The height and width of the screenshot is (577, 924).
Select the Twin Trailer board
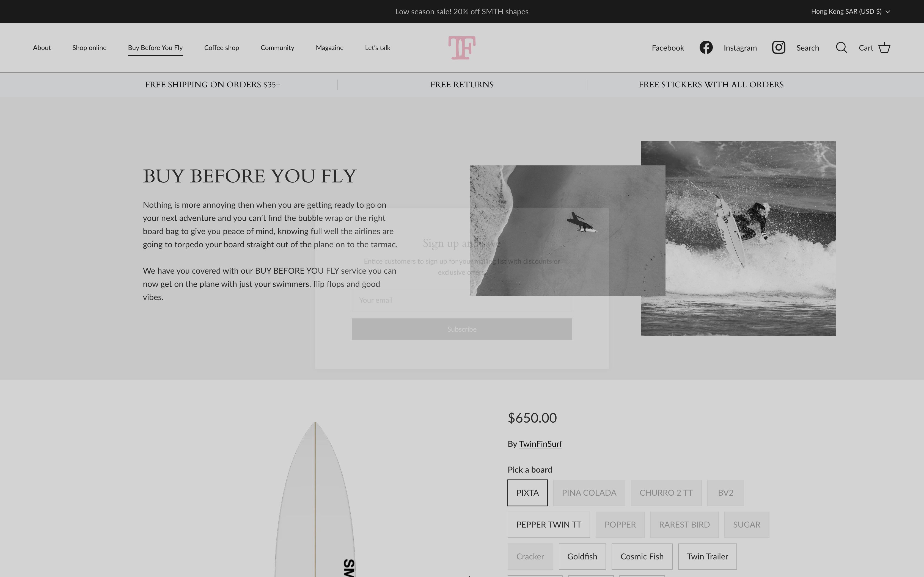pyautogui.click(x=707, y=556)
